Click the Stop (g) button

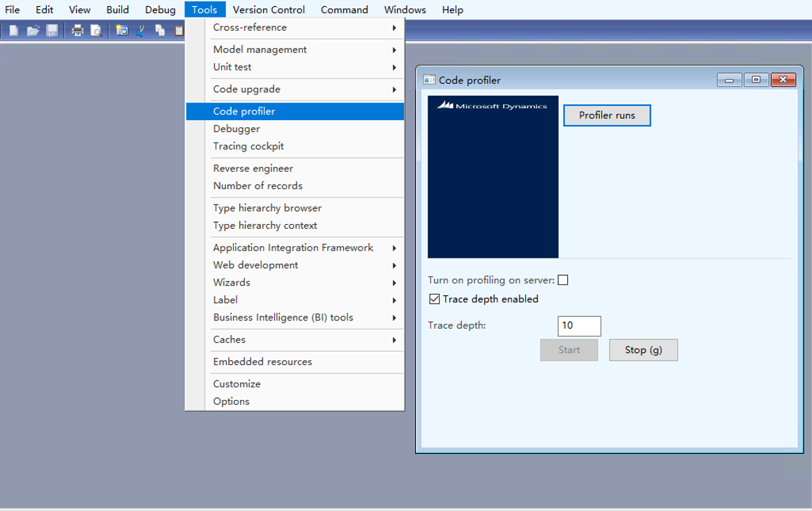pyautogui.click(x=643, y=350)
